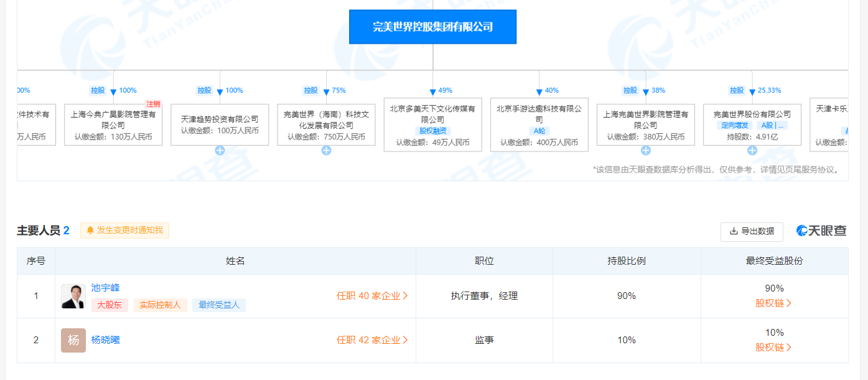Open the 北京多美天下文化传媒有限公司 node

(432, 125)
